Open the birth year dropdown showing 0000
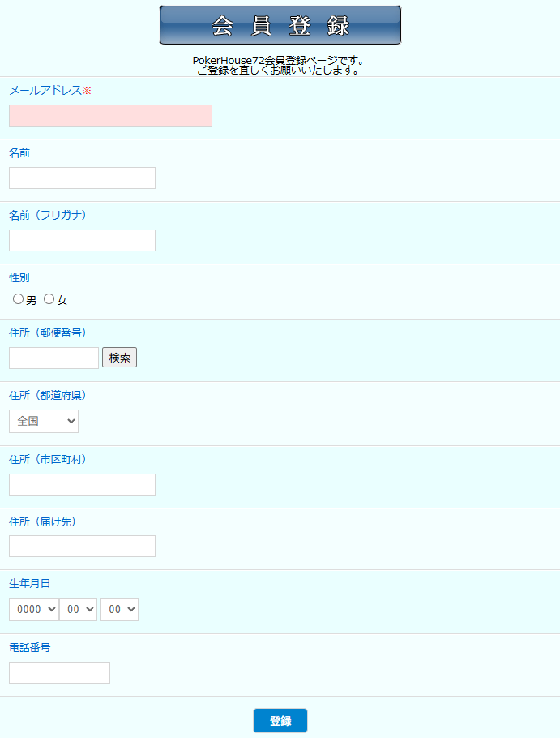This screenshot has width=560, height=738. (x=33, y=609)
